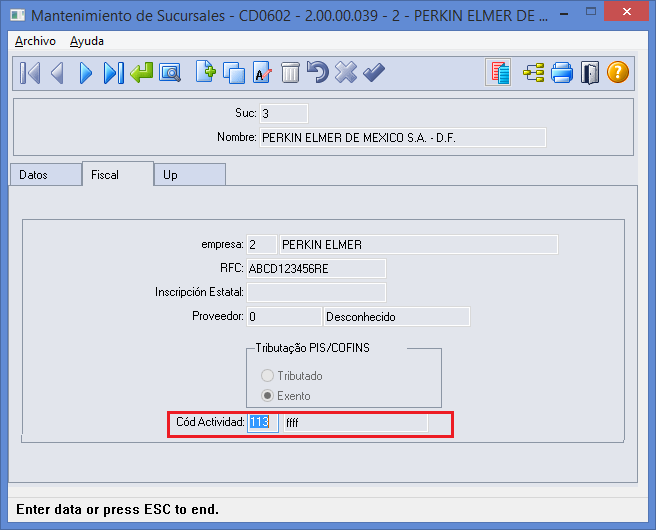
Task: Jump to the last record
Action: [x=114, y=73]
